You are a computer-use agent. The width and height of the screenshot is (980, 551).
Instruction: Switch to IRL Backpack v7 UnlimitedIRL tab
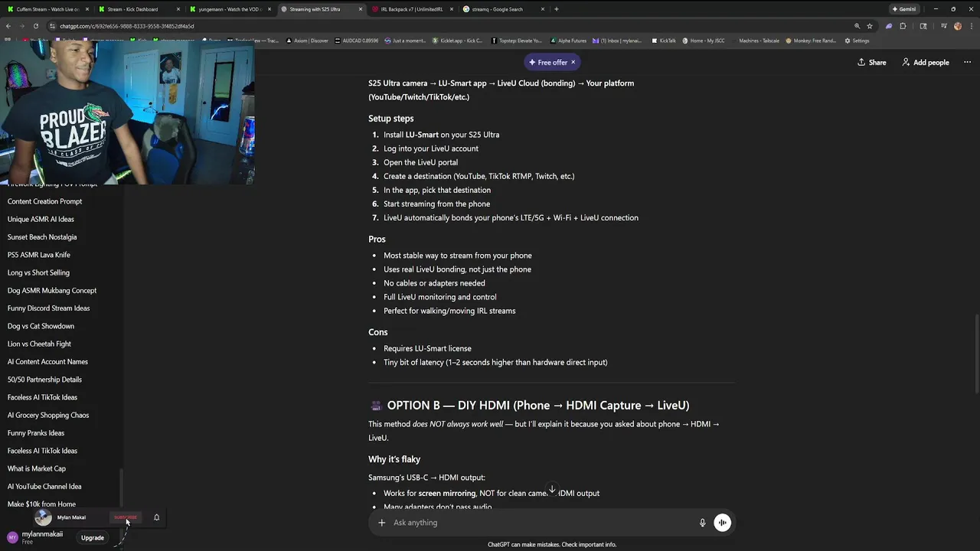coord(412,9)
